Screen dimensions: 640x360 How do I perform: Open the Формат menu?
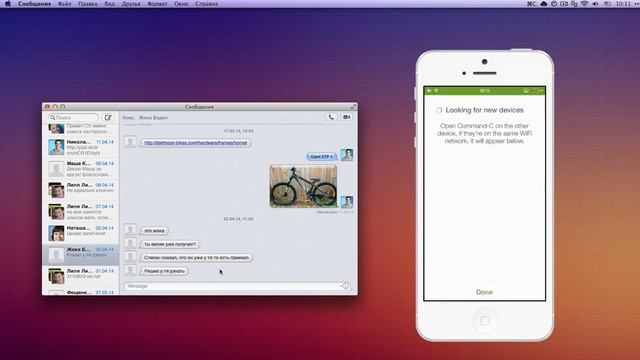157,4
